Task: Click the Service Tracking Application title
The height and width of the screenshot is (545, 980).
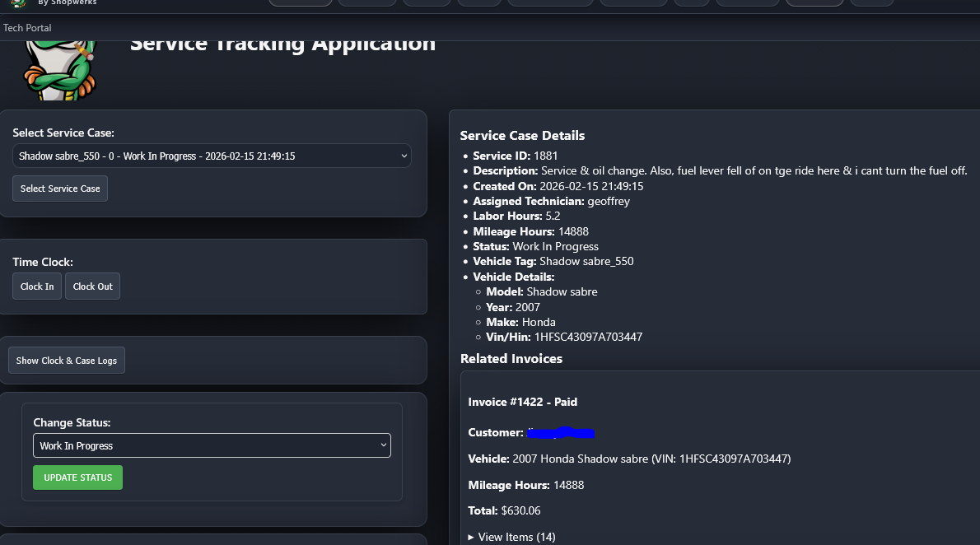Action: (x=282, y=44)
